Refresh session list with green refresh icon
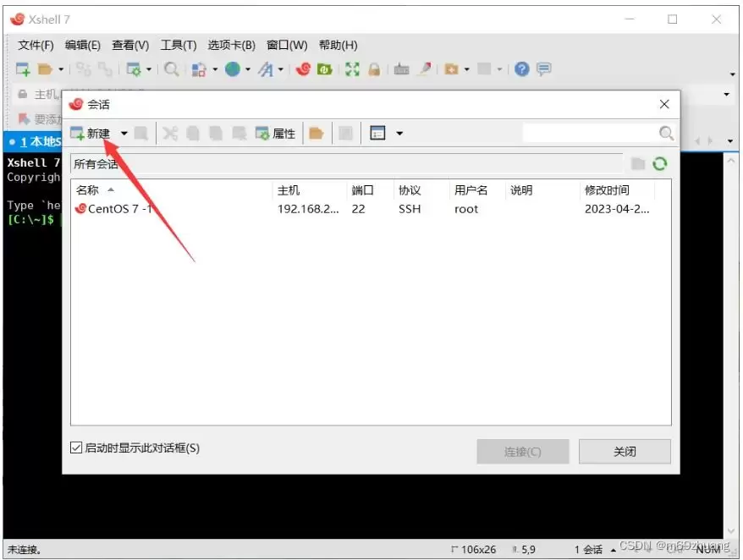 click(659, 164)
